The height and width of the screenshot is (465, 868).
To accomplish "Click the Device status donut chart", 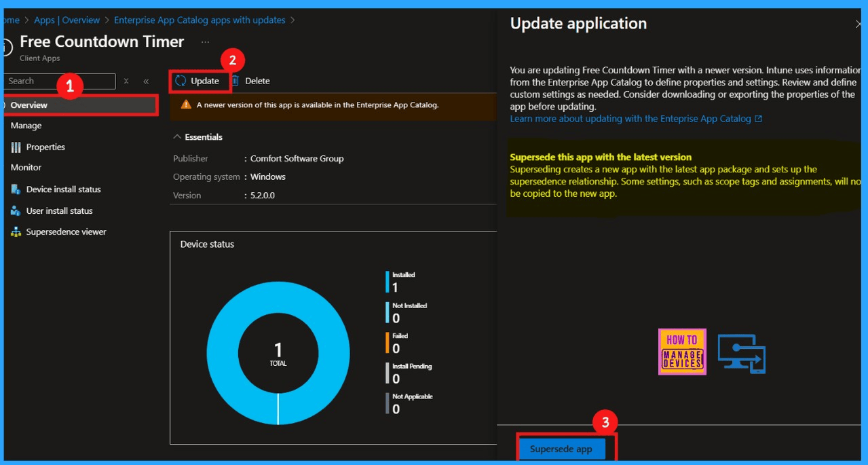I will [278, 354].
